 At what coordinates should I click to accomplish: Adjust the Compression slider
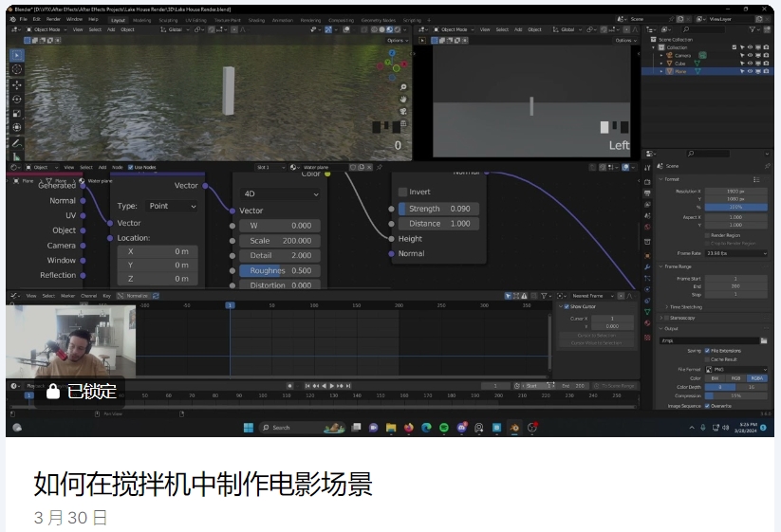click(736, 396)
